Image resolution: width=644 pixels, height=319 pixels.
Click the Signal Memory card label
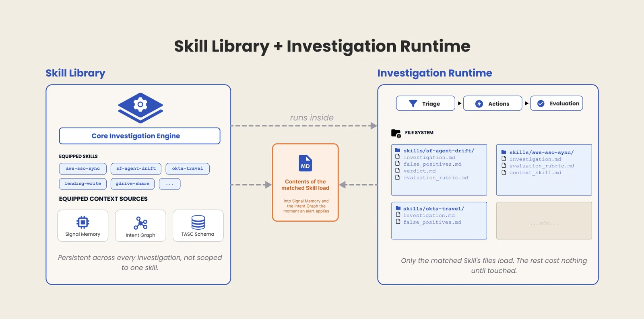click(x=83, y=234)
